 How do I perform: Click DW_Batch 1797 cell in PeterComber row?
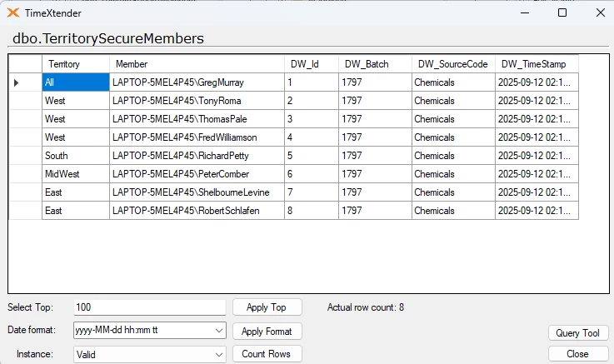click(375, 174)
